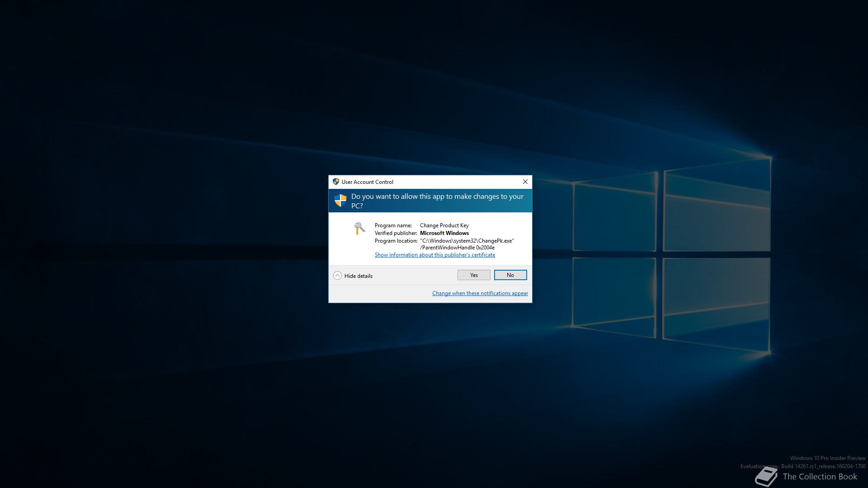Open Change when these notifications appear link
The image size is (868, 488).
click(480, 293)
